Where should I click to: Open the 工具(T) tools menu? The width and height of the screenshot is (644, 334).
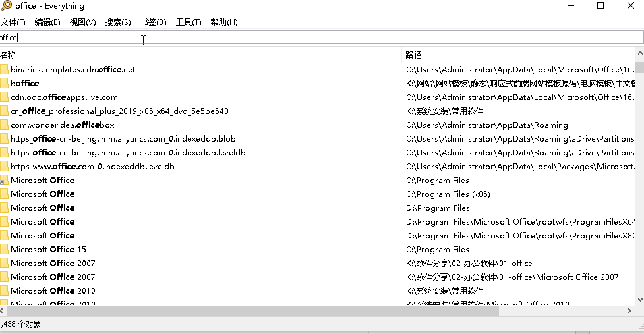point(189,22)
